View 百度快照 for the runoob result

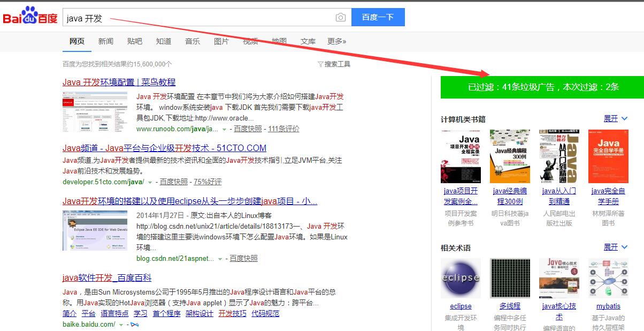tap(248, 129)
